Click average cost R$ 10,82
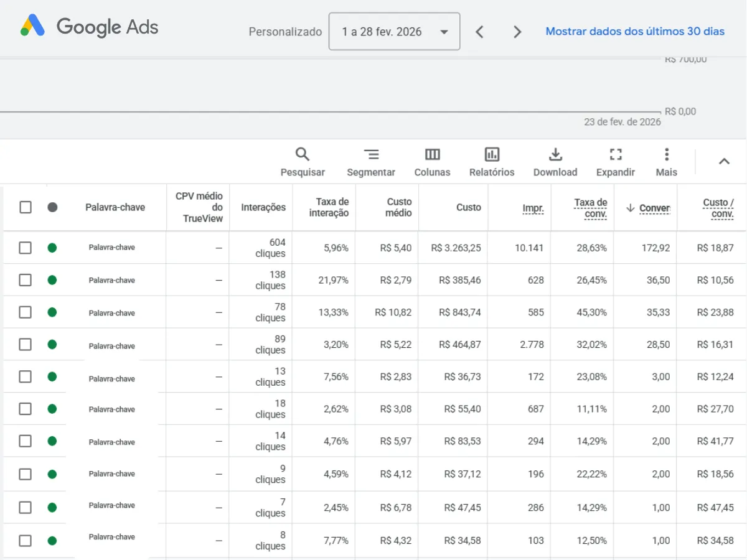 pos(393,312)
